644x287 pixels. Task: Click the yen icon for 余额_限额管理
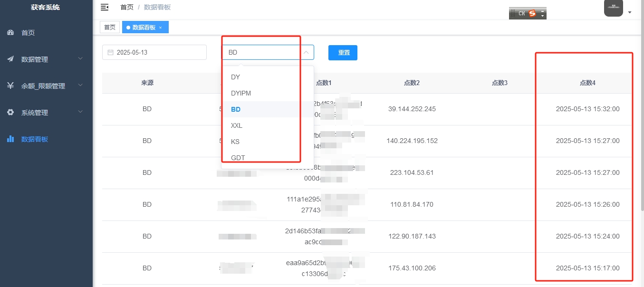10,86
